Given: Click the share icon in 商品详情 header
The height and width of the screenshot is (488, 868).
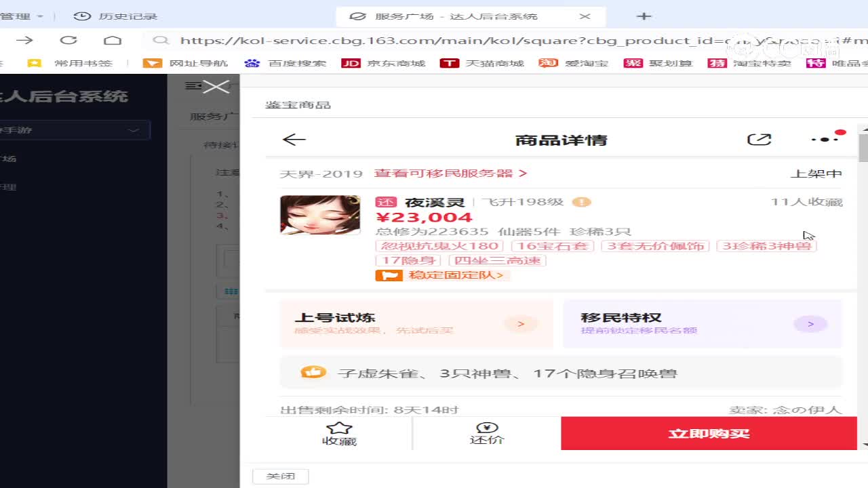Looking at the screenshot, I should click(x=759, y=140).
